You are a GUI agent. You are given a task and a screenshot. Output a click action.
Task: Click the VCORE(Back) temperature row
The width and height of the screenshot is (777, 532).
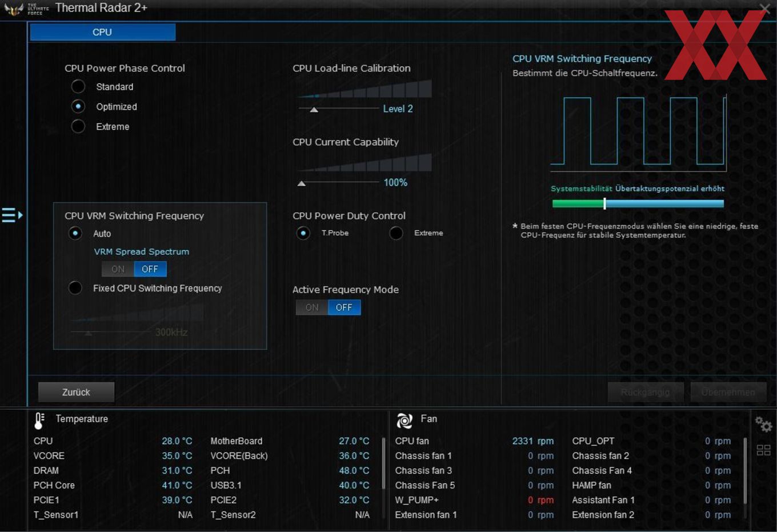(x=290, y=456)
